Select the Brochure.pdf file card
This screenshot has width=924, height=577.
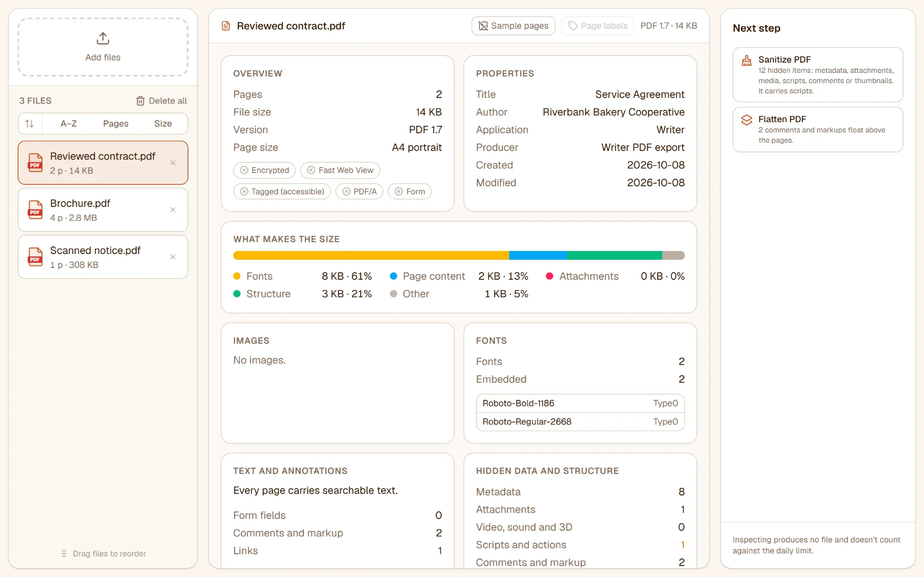coord(103,210)
